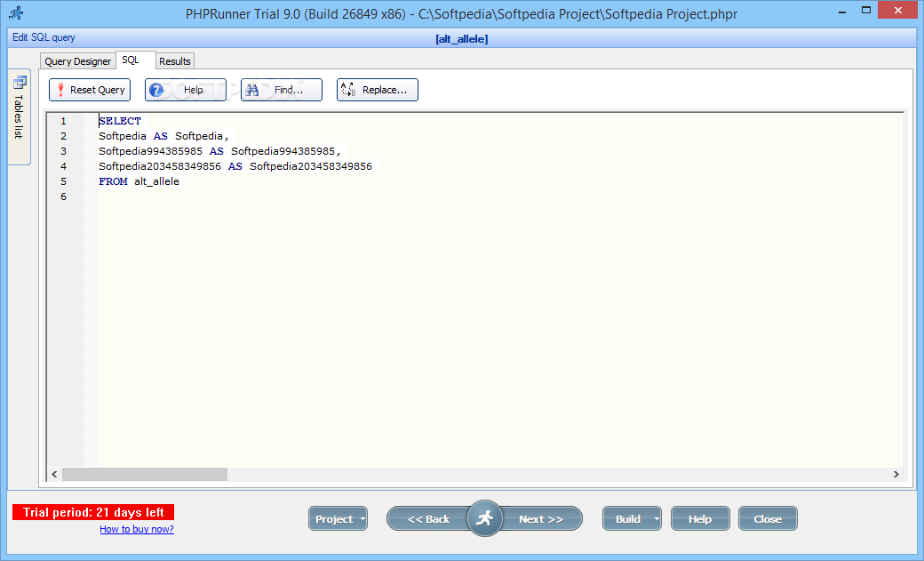Click the SELECT keyword on line 1
The image size is (924, 561).
tap(120, 121)
